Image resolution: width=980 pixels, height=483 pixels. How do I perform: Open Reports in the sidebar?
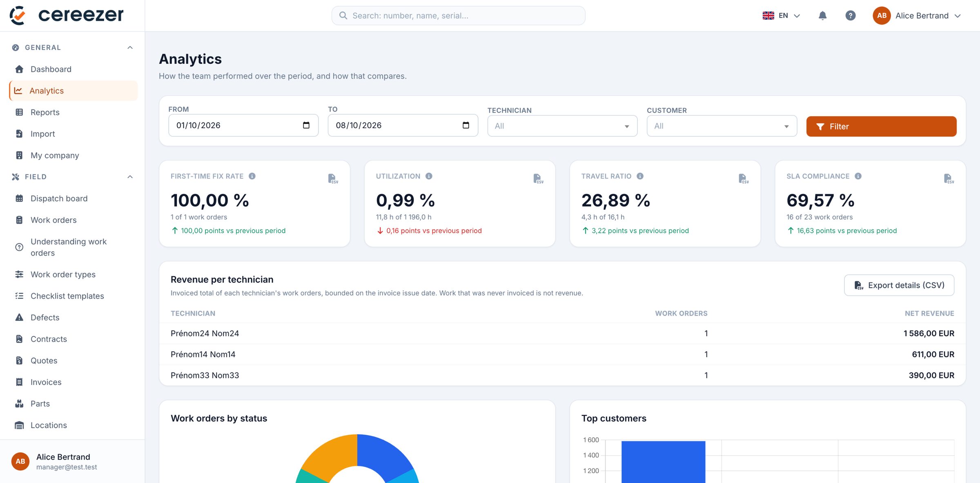(73, 112)
